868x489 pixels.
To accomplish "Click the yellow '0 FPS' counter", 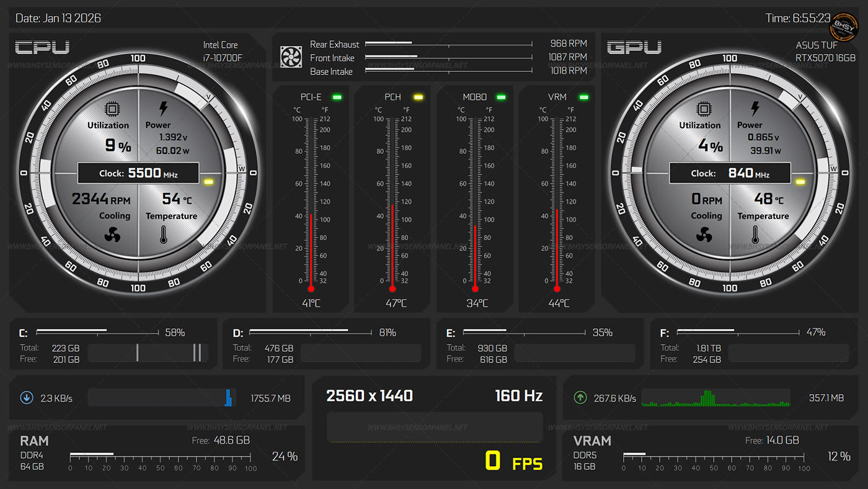I will point(513,461).
